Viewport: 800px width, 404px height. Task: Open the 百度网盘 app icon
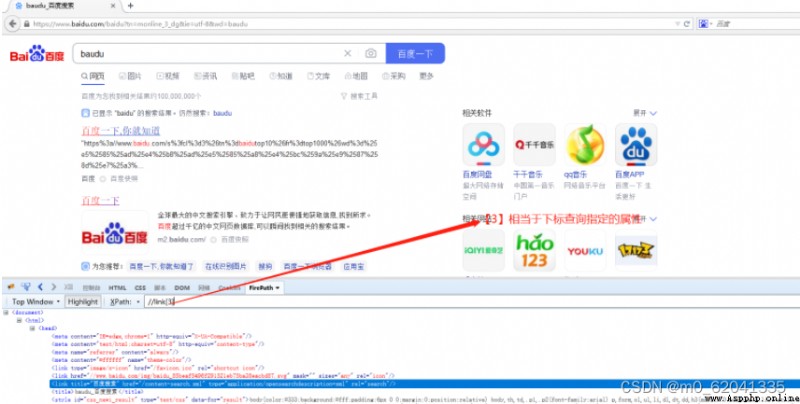coord(483,144)
